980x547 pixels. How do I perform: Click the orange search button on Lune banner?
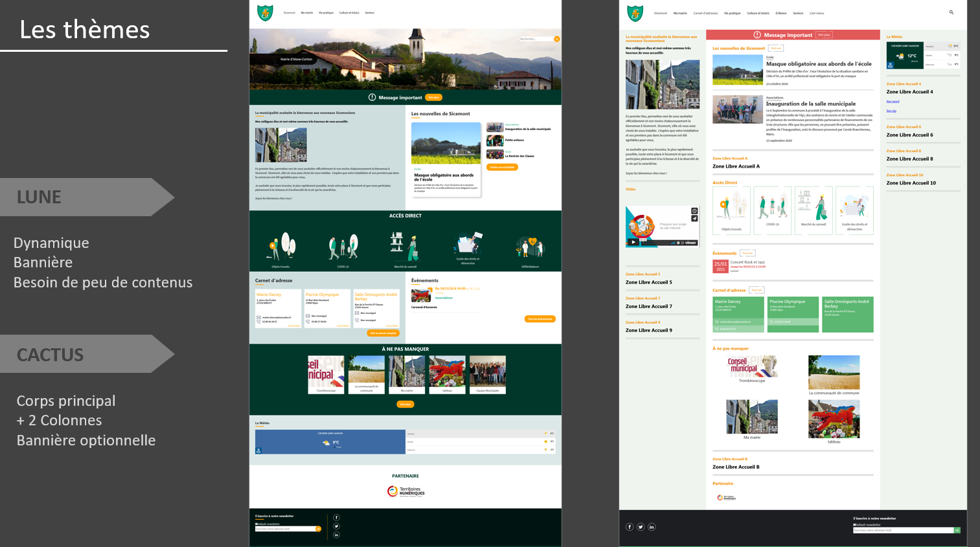pos(556,39)
